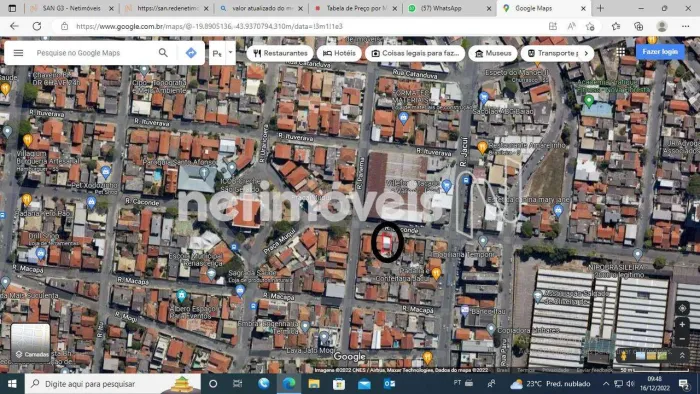Open Mail app from taskbar
The image size is (700, 394).
click(x=364, y=384)
